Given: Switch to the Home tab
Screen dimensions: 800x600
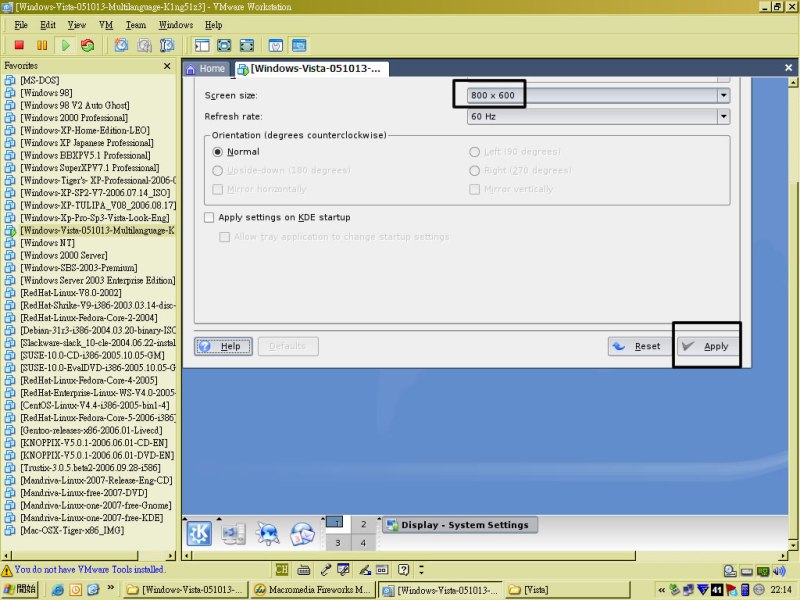Looking at the screenshot, I should pyautogui.click(x=206, y=68).
